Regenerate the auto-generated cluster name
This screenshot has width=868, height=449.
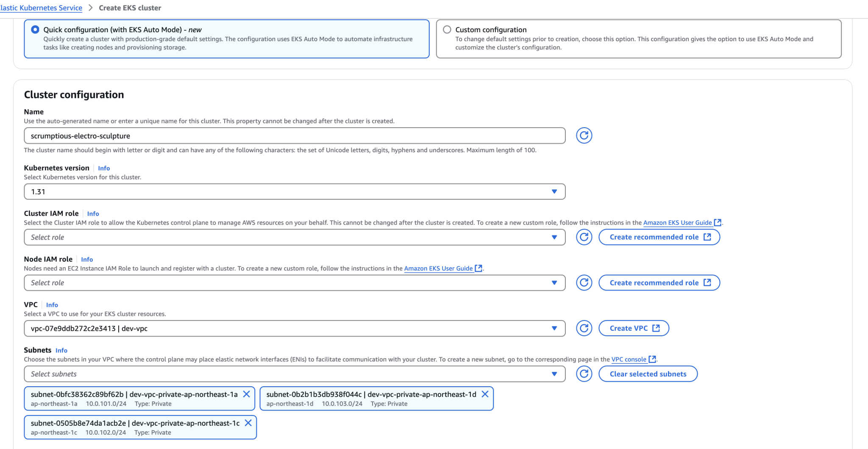(x=584, y=136)
